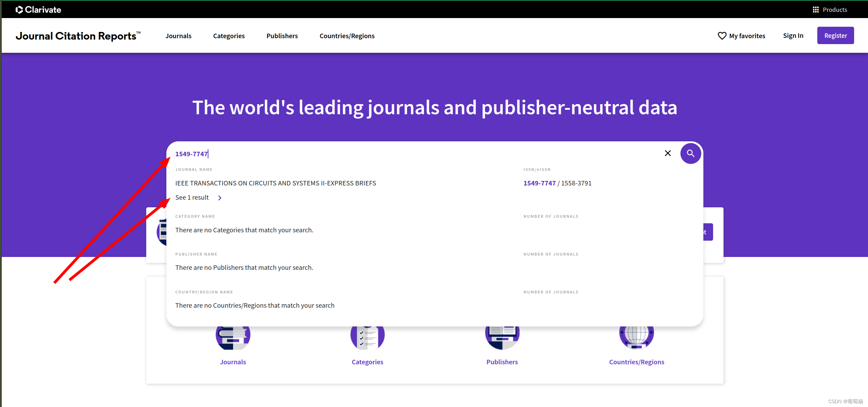Viewport: 868px width, 407px height.
Task: Open Publishers in top navigation
Action: (282, 36)
